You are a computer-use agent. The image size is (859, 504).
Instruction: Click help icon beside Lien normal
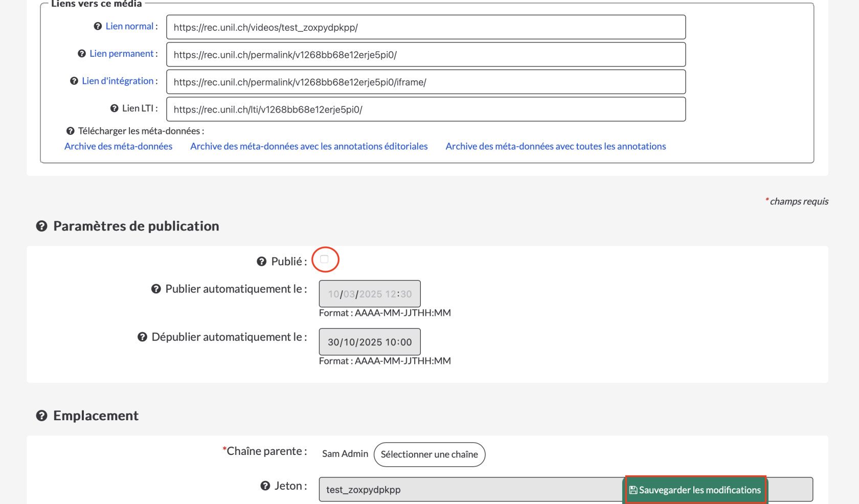coord(98,26)
